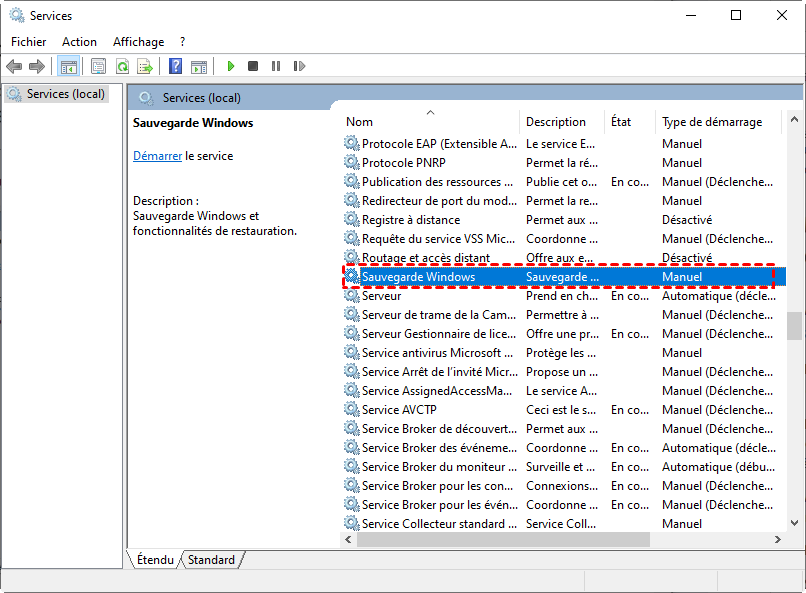
Task: Start the service with green play icon
Action: coord(230,66)
